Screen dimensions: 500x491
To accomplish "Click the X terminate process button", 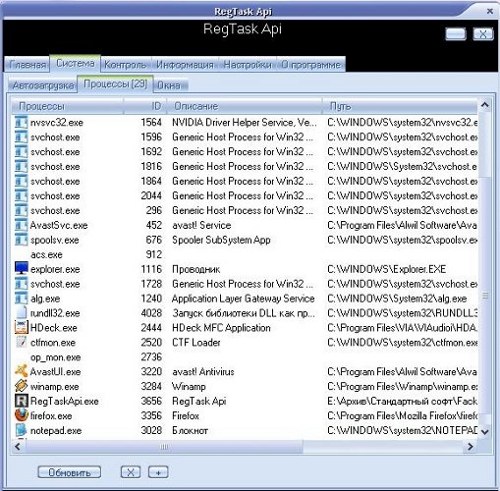I will pyautogui.click(x=131, y=472).
